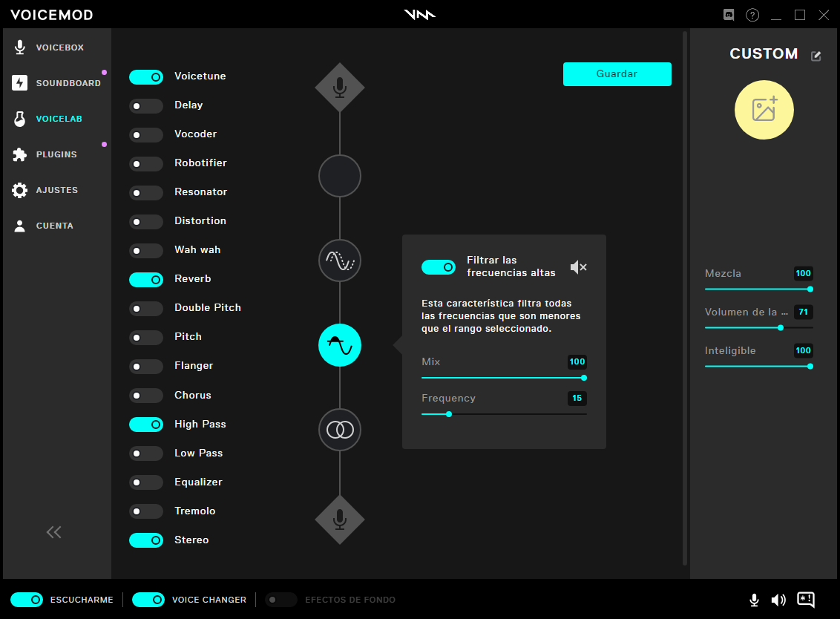Click the Plugins puzzle piece icon
This screenshot has height=619, width=840.
click(20, 154)
